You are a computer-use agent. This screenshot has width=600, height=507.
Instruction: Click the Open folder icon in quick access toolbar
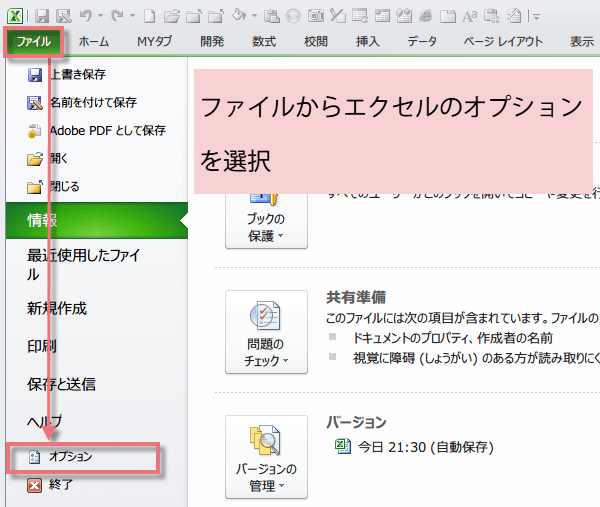(x=172, y=16)
